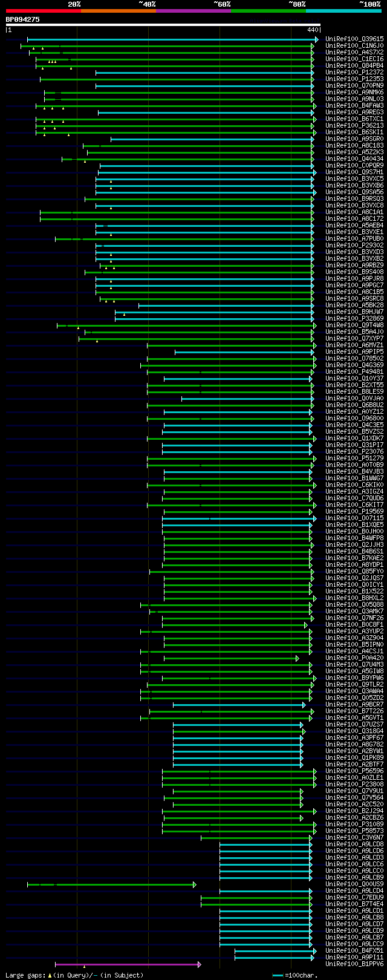Select label UniRef100_Q2JJH3
This screenshot has height=980, width=387.
click(354, 544)
